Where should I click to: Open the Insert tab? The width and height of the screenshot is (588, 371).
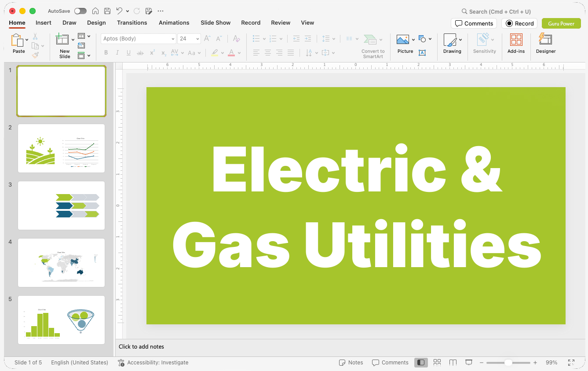[44, 22]
